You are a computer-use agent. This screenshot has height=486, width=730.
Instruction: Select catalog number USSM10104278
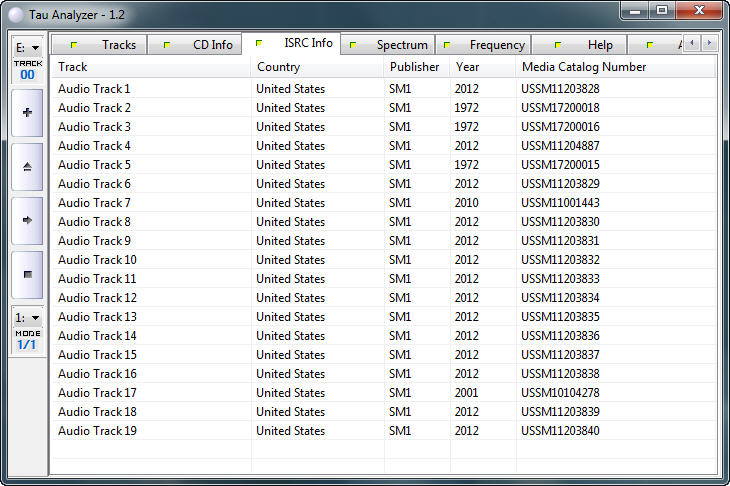560,393
